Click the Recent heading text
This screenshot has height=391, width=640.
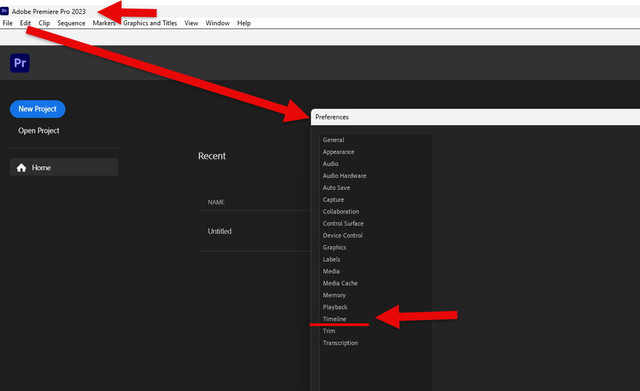[x=212, y=156]
